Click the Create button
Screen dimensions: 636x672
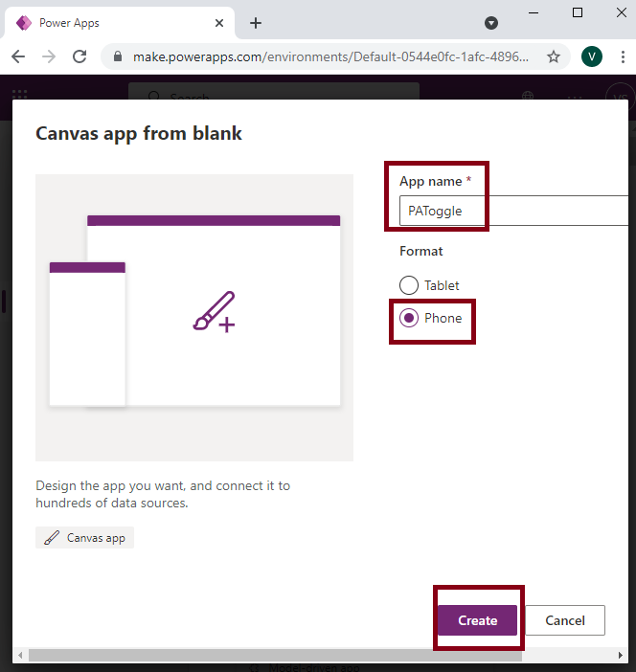point(477,620)
